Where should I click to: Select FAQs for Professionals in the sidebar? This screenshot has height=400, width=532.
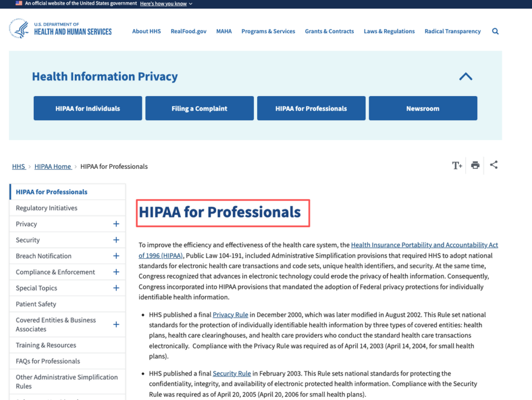click(x=47, y=361)
